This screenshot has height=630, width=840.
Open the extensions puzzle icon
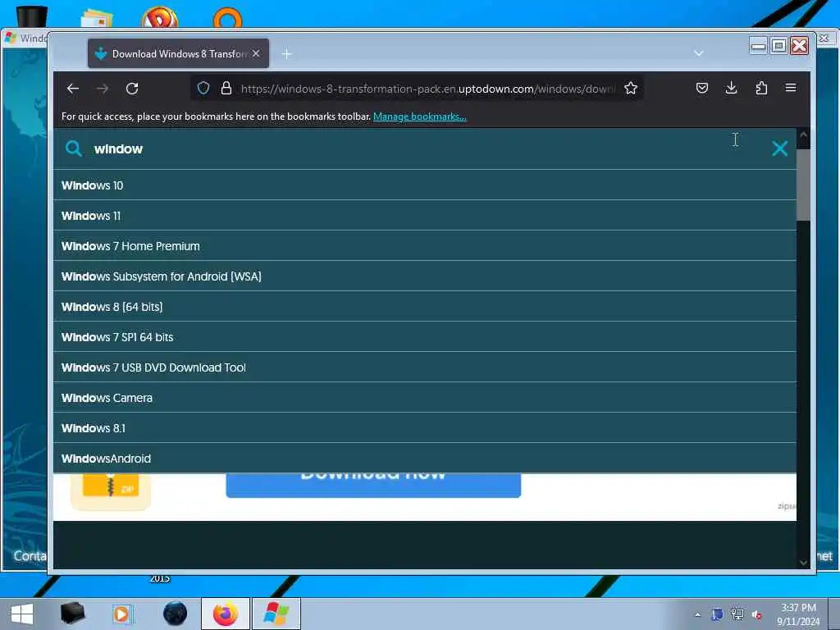click(x=761, y=88)
